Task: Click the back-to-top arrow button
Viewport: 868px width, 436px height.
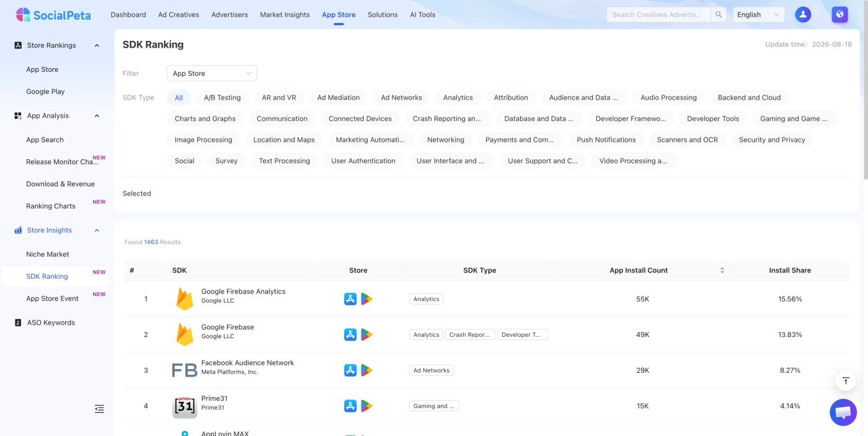Action: pyautogui.click(x=846, y=380)
